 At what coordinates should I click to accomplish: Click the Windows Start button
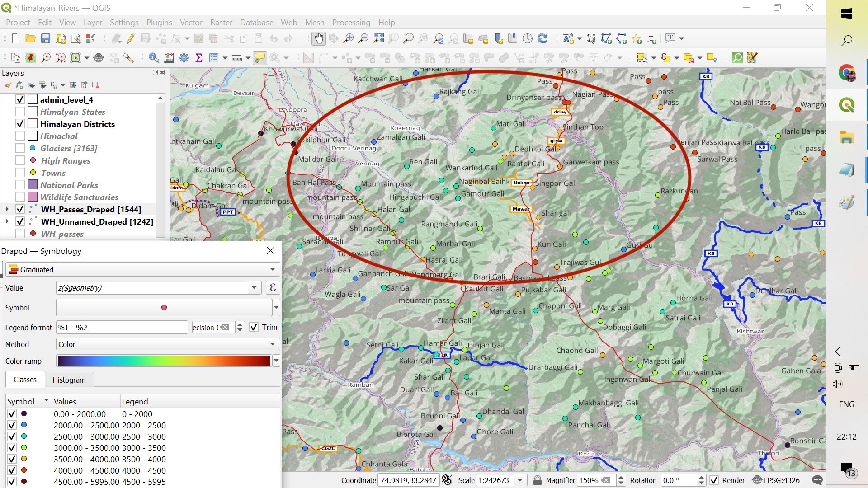click(x=847, y=14)
